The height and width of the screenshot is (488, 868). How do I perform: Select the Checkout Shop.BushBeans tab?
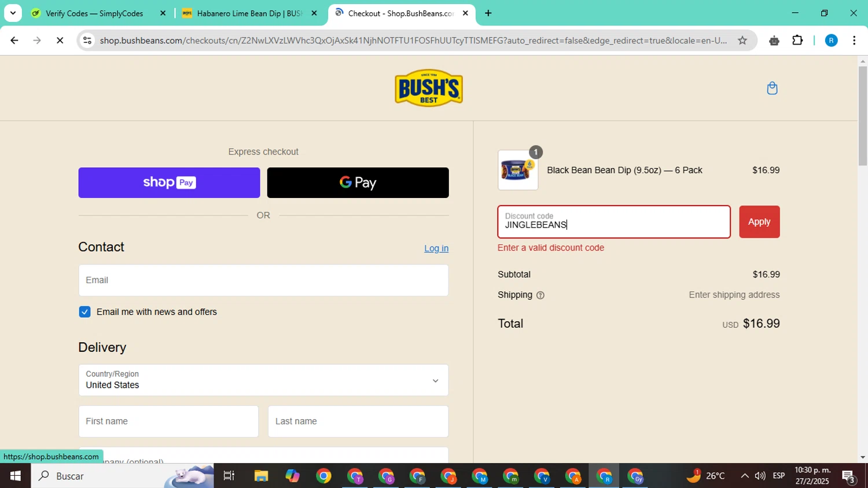tap(400, 13)
